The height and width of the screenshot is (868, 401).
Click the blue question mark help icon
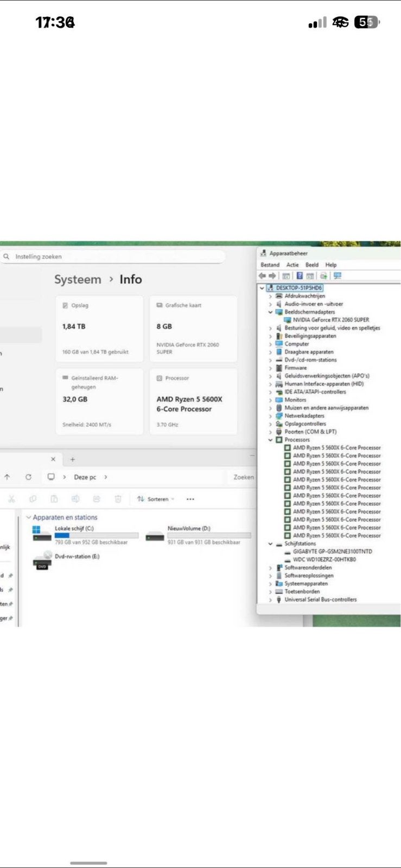tap(299, 276)
